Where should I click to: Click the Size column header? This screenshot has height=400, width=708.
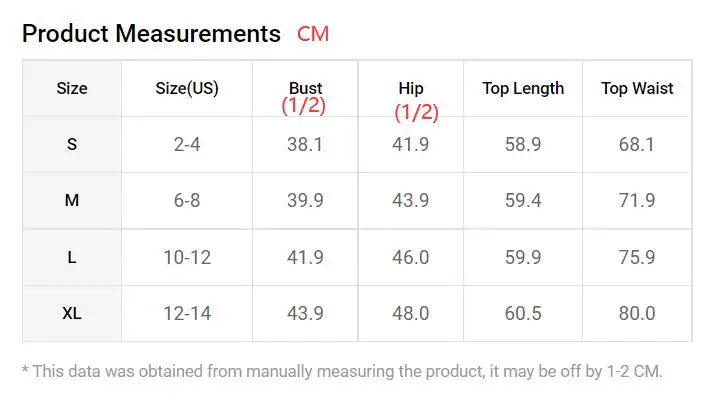click(x=72, y=88)
